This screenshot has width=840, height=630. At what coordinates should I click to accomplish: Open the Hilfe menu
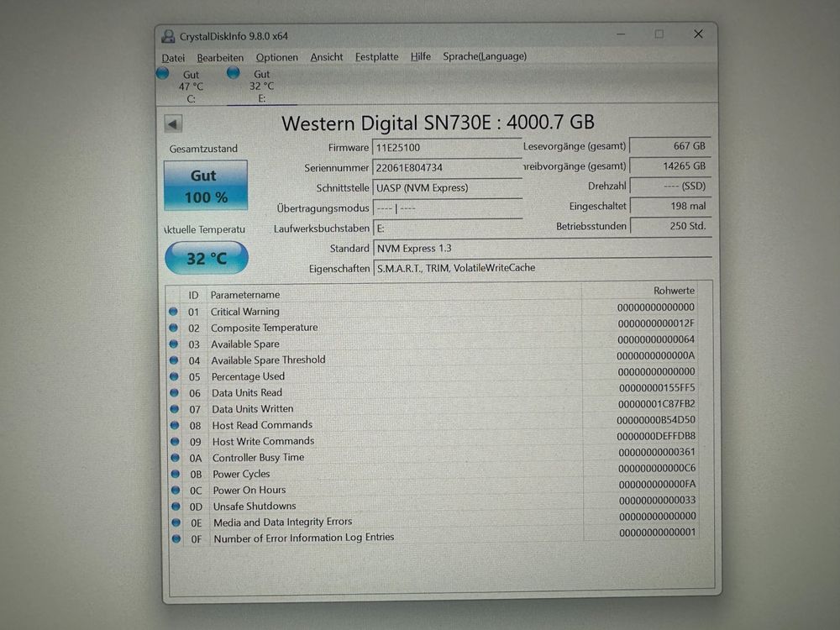pos(421,56)
